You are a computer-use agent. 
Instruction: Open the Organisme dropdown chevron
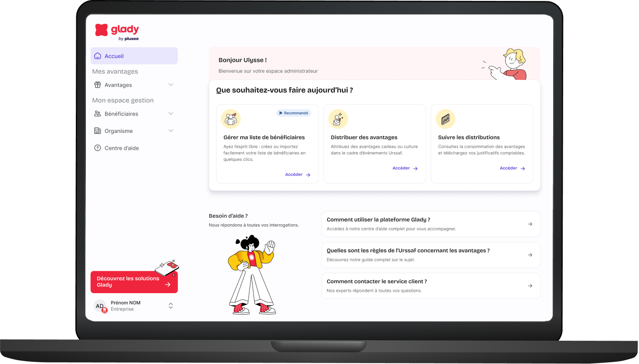click(171, 131)
